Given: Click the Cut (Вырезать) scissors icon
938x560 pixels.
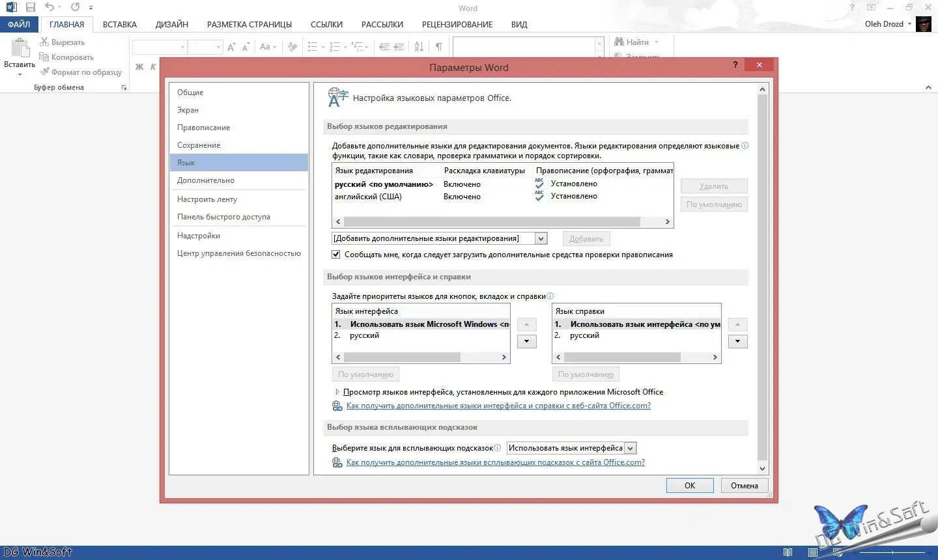Looking at the screenshot, I should (44, 42).
